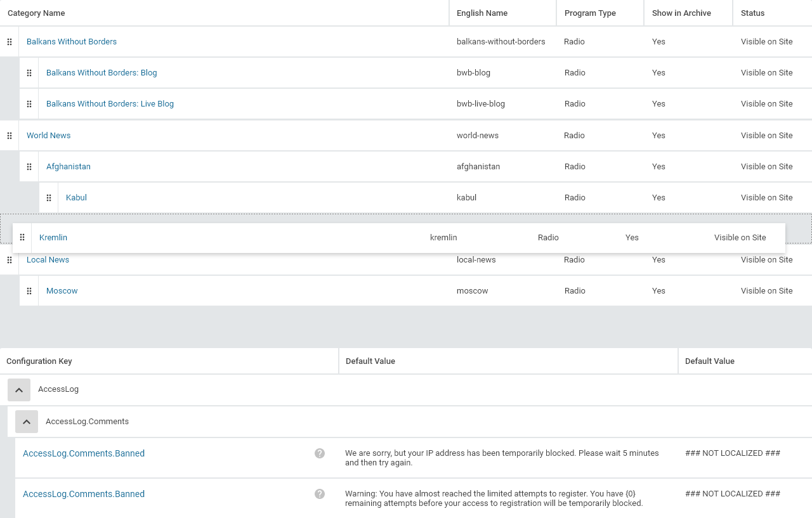Select the balkans-without-borders English name cell
The image size is (812, 518).
[501, 42]
